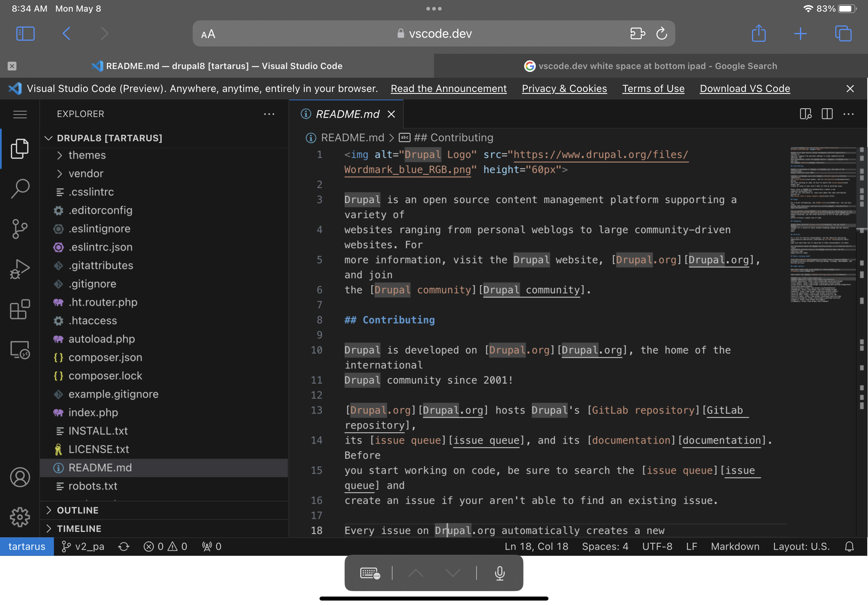
Task: Activate the dictation microphone
Action: tap(499, 573)
